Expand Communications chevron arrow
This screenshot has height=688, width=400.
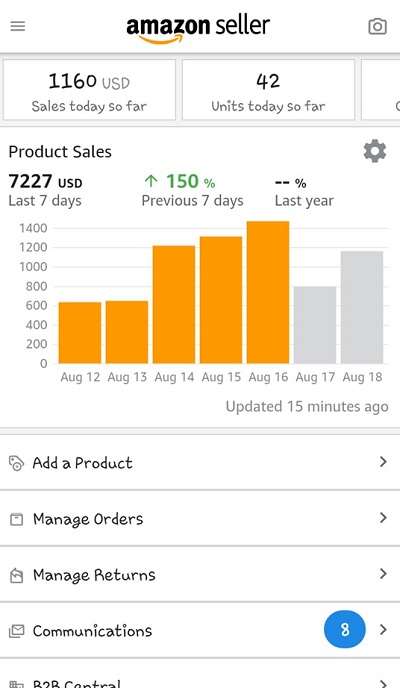click(x=383, y=630)
